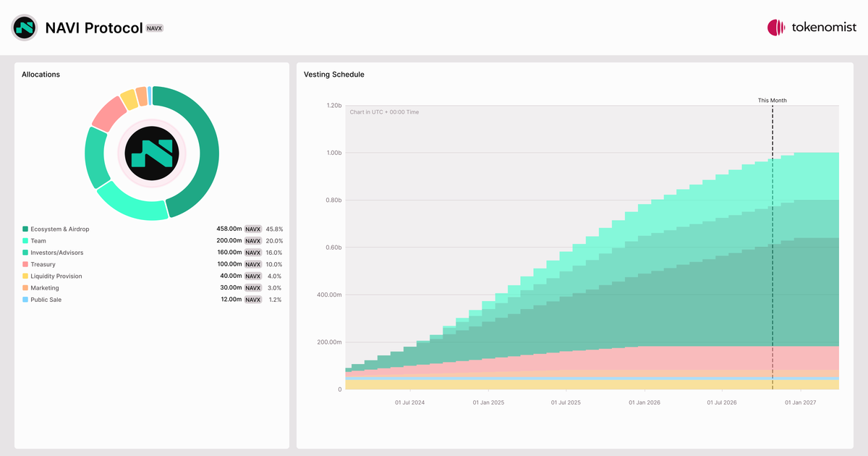Select Team legend color square
The height and width of the screenshot is (456, 868).
click(x=25, y=241)
